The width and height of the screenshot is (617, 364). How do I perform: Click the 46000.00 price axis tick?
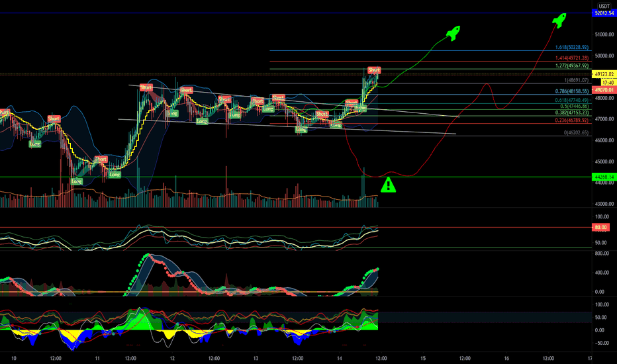604,140
